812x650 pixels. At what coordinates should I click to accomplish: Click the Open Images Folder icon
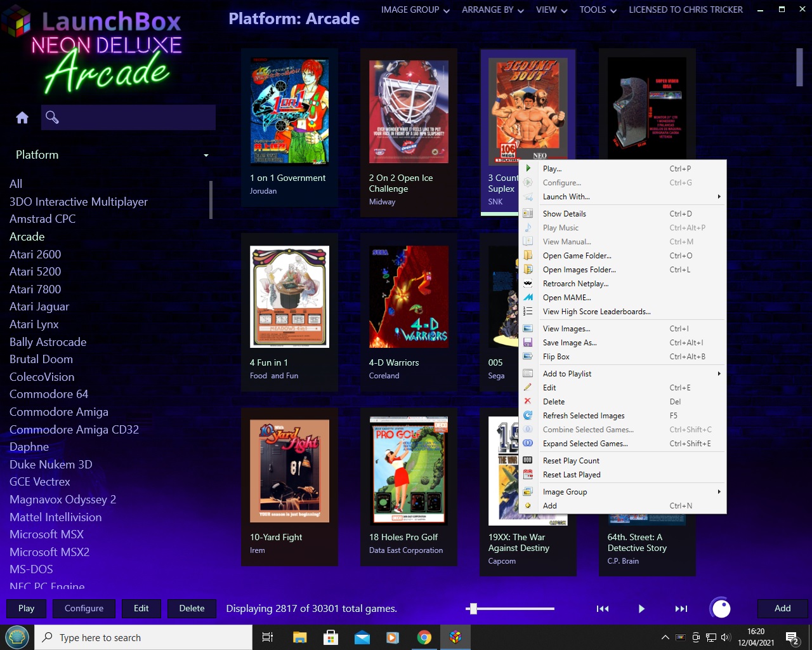(528, 269)
